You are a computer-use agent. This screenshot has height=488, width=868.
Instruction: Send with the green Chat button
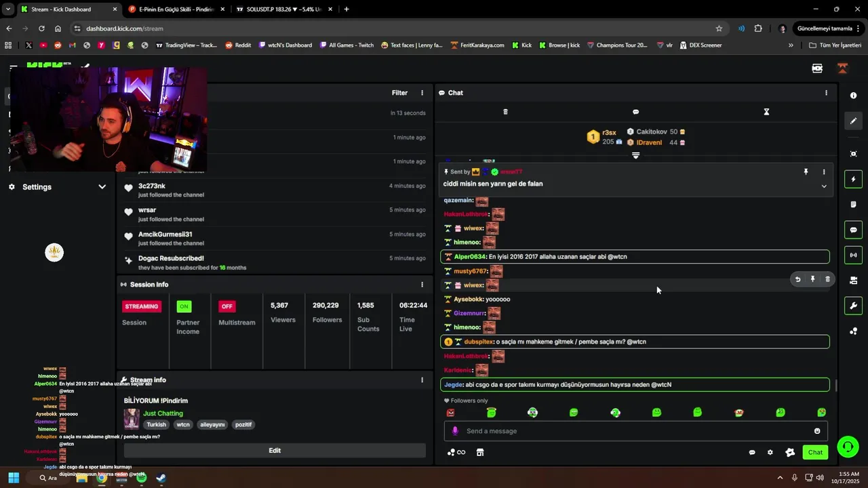point(815,452)
